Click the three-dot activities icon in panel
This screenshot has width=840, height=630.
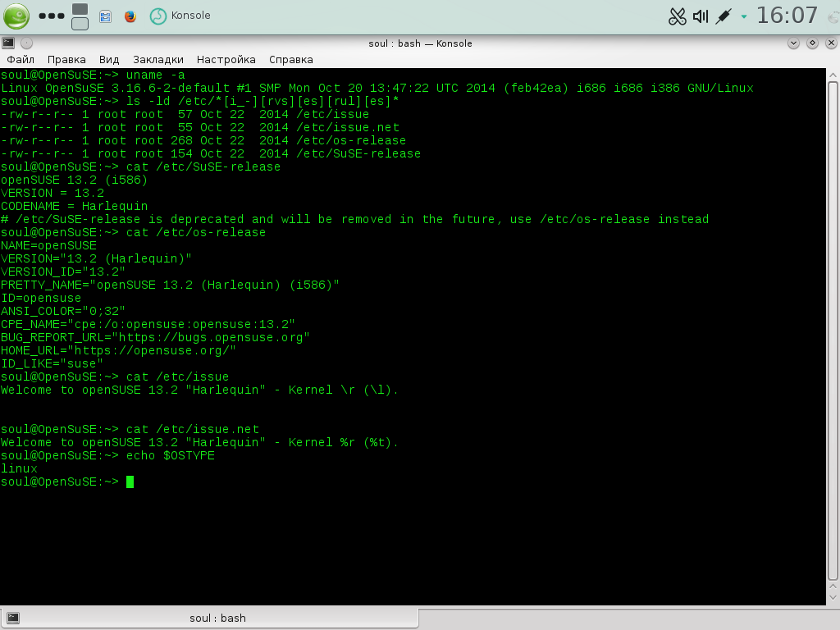[x=52, y=16]
